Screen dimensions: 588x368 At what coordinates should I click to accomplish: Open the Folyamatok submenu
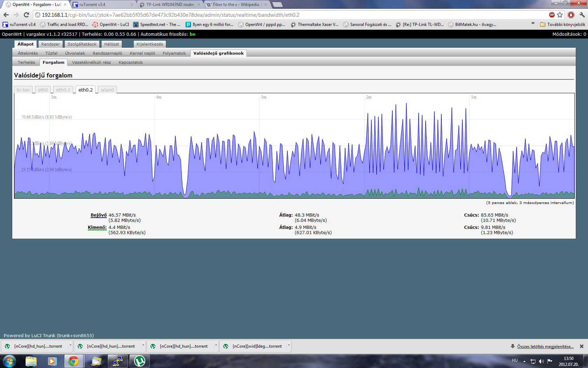pyautogui.click(x=174, y=53)
